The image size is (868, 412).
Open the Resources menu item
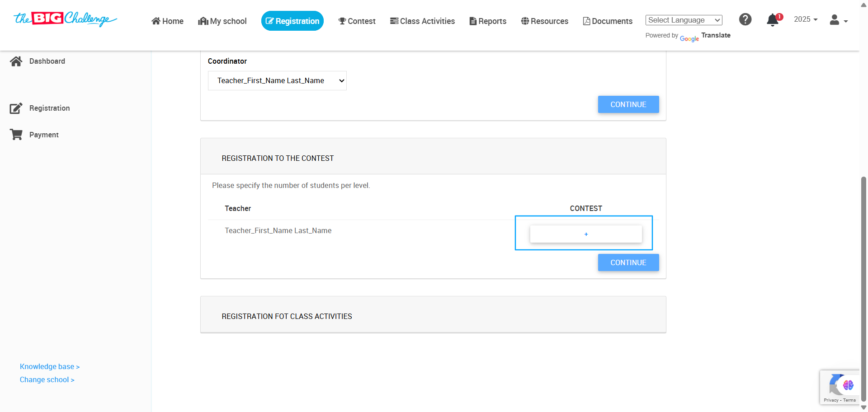(545, 21)
